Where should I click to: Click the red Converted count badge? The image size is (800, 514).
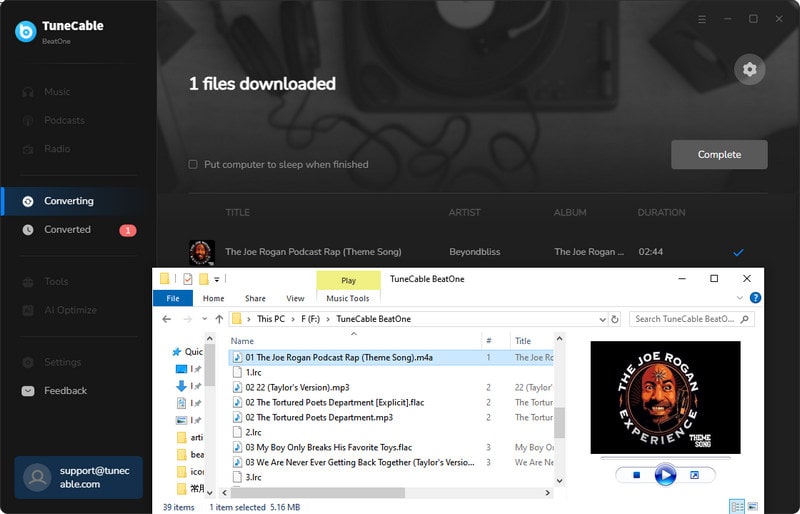(128, 230)
